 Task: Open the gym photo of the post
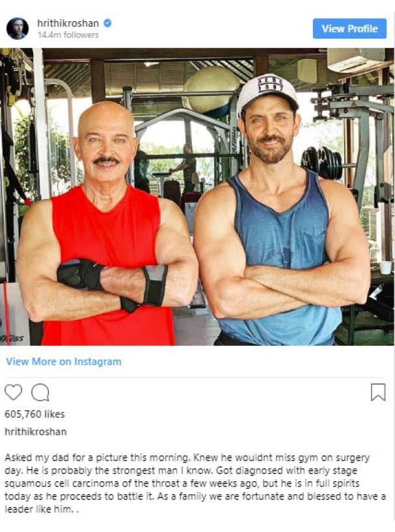(198, 197)
